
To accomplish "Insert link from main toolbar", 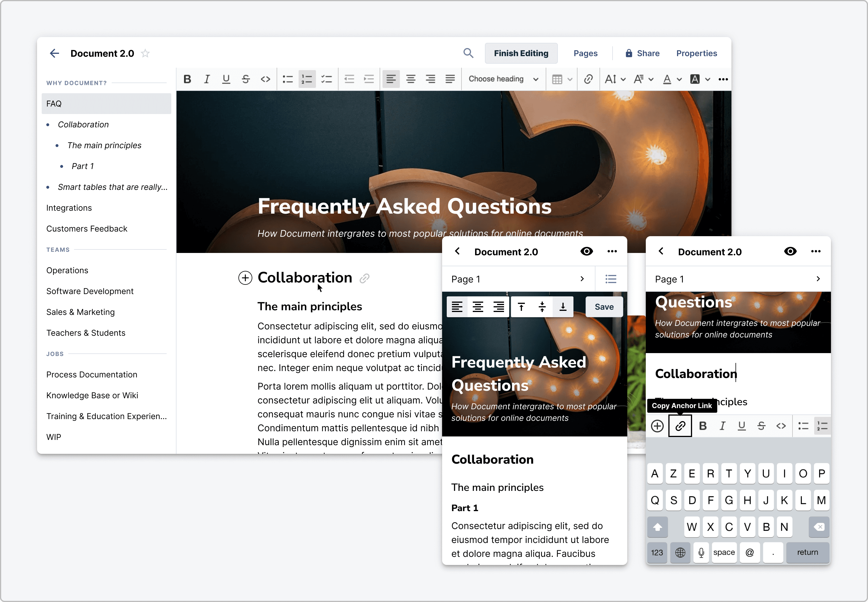I will pos(588,79).
